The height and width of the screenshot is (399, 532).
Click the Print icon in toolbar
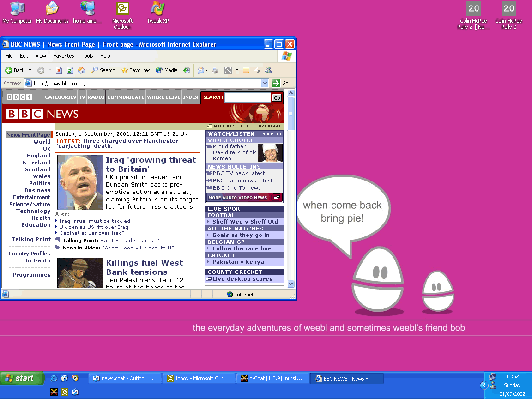215,70
